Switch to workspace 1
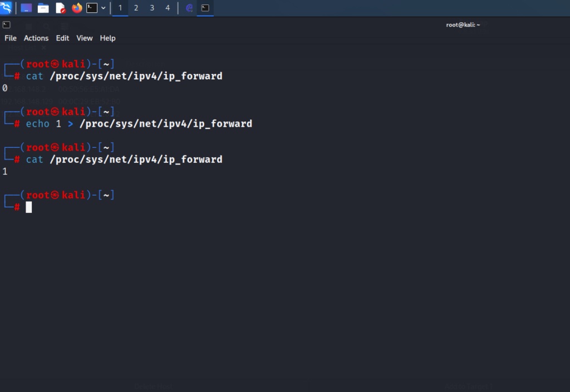The image size is (570, 392). click(x=120, y=8)
